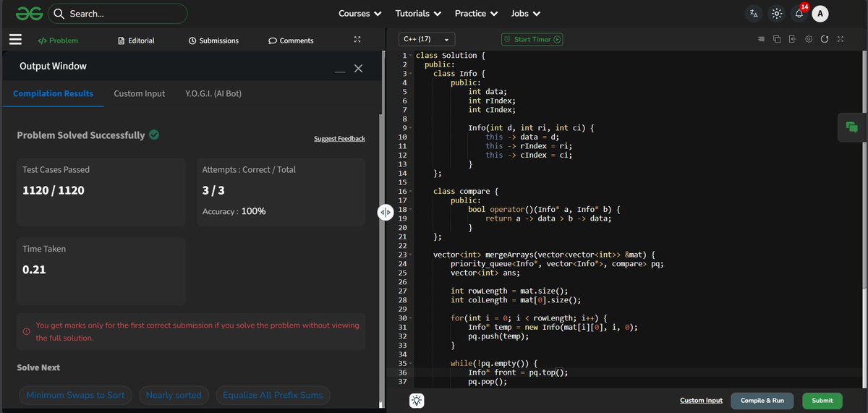This screenshot has width=868, height=413.
Task: Open editor settings gear icon
Action: pos(809,39)
